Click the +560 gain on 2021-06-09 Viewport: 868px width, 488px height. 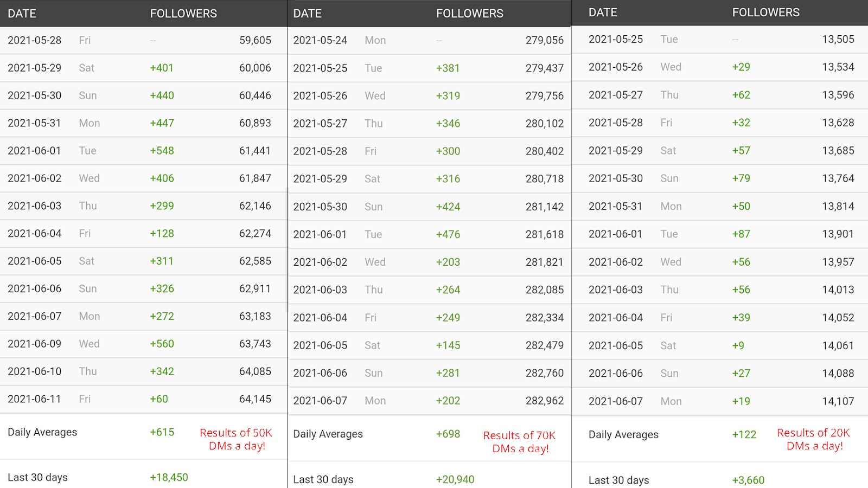162,344
